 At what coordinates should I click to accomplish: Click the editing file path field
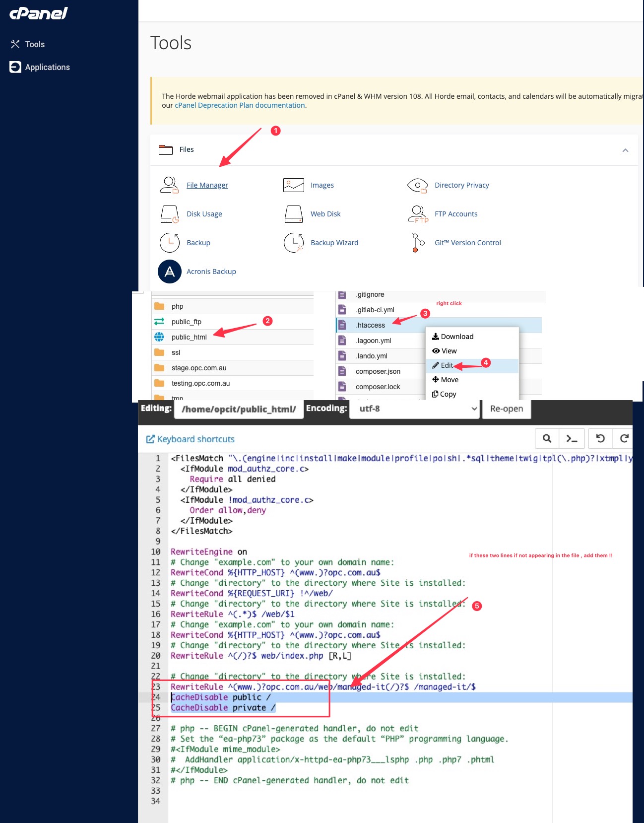pyautogui.click(x=239, y=409)
